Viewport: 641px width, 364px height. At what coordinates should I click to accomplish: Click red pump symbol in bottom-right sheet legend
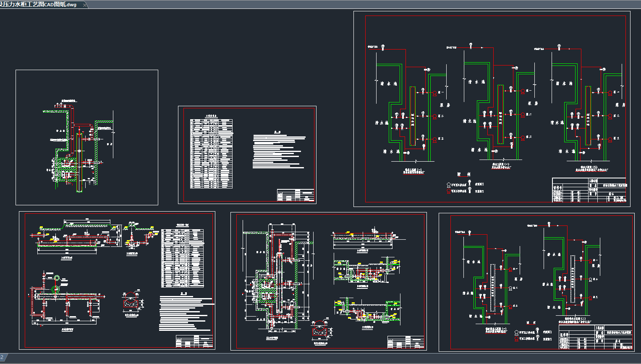coord(516,338)
